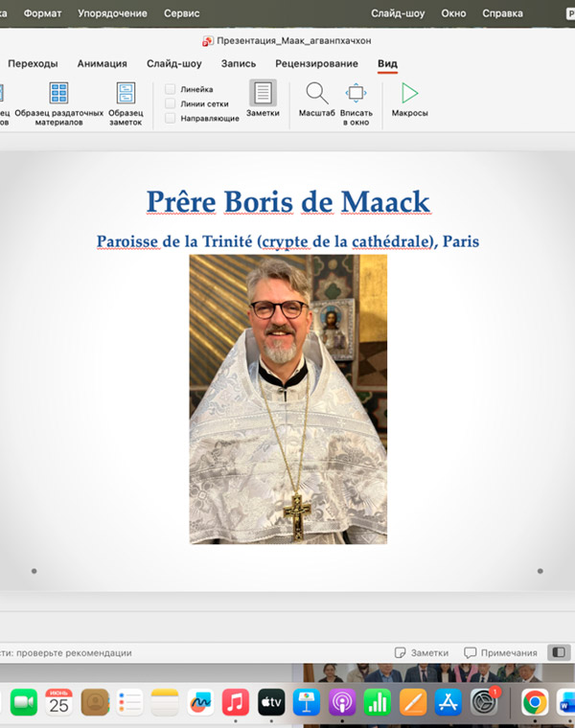Click the PowerPoint file icon in title bar
The width and height of the screenshot is (575, 728).
[208, 41]
